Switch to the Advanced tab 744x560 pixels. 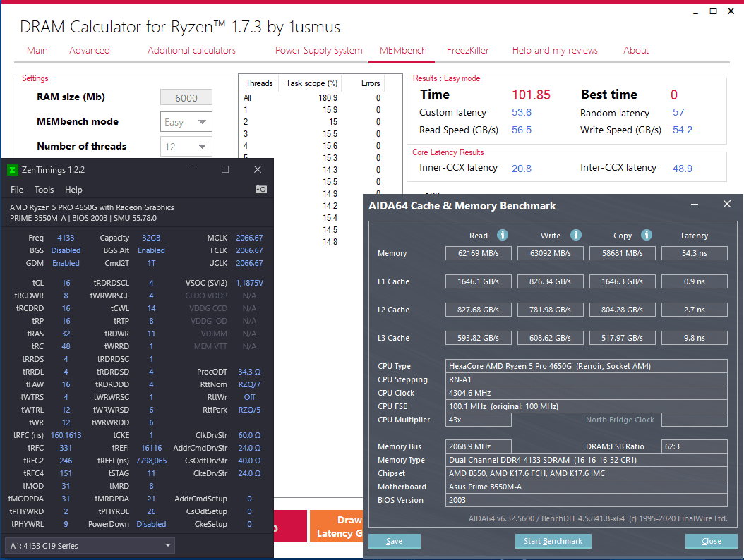89,50
